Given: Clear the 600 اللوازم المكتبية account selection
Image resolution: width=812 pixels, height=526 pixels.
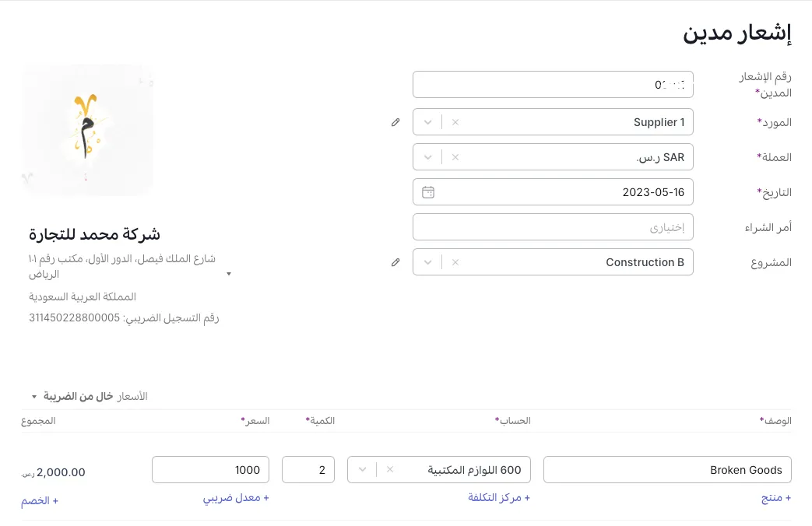Looking at the screenshot, I should [389, 469].
